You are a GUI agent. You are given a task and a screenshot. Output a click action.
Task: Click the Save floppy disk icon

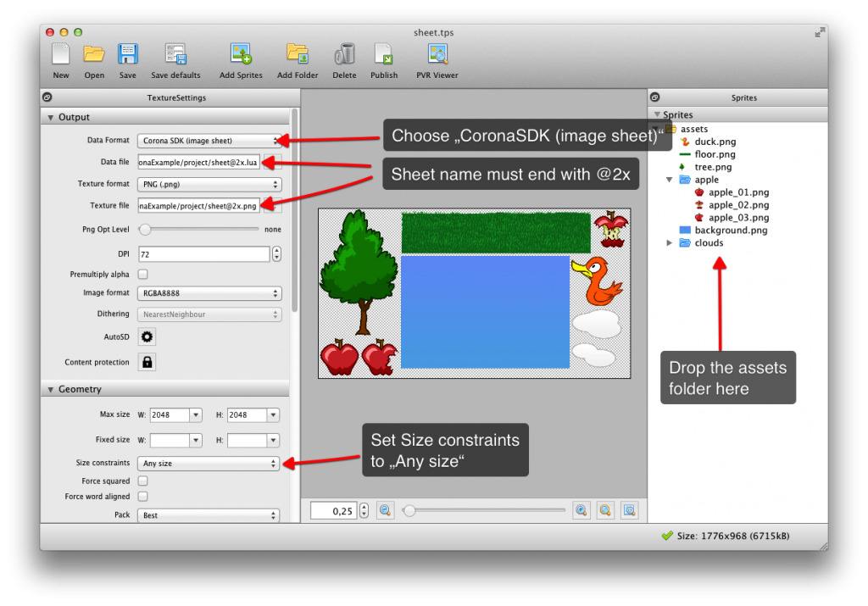127,55
